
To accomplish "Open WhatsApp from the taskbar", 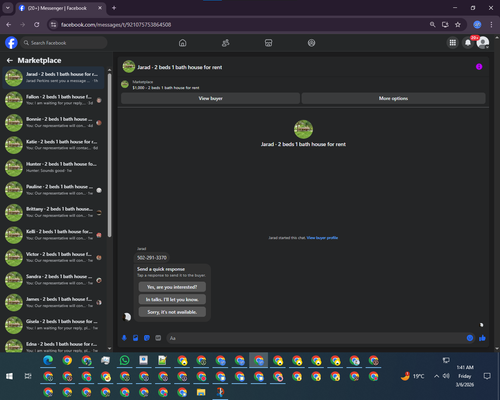I will pos(124,360).
